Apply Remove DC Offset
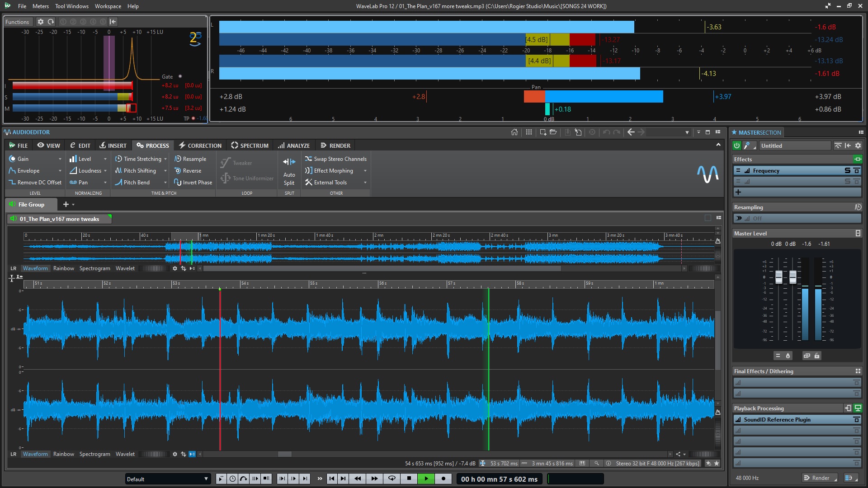Viewport: 868px width, 488px height. pyautogui.click(x=39, y=182)
